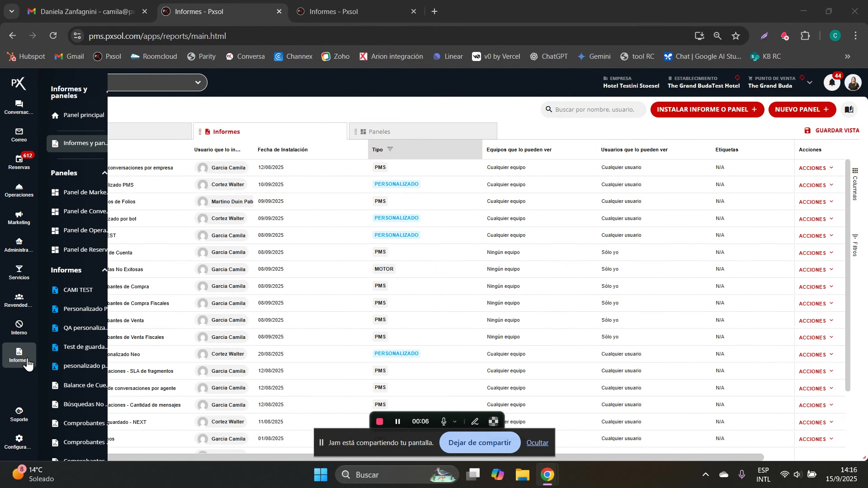This screenshot has width=868, height=488.
Task: Open notifications bell with 44 badge
Action: [x=832, y=82]
